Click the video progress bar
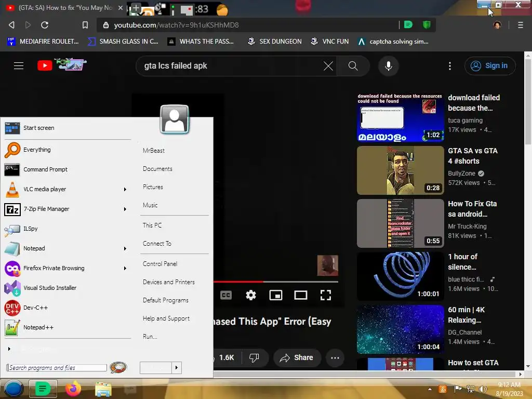This screenshot has height=399, width=532. (276, 282)
